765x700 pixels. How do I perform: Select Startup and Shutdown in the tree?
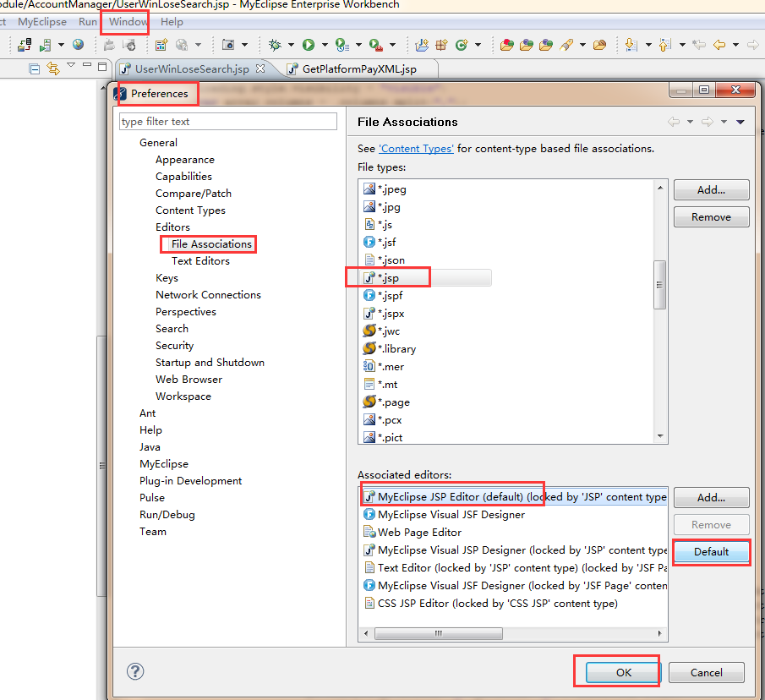tap(210, 363)
